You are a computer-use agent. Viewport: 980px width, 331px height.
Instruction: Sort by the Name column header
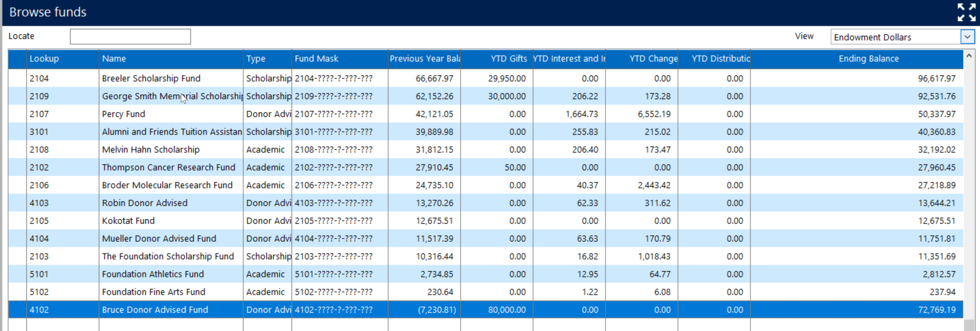click(x=114, y=59)
